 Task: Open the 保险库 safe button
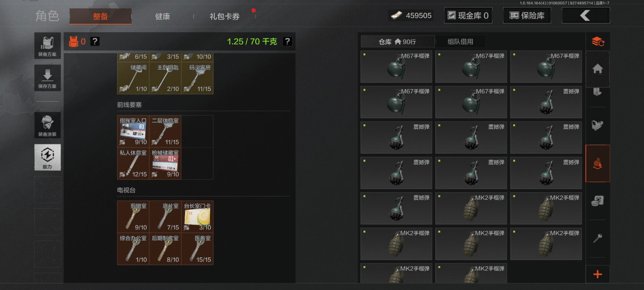(527, 15)
